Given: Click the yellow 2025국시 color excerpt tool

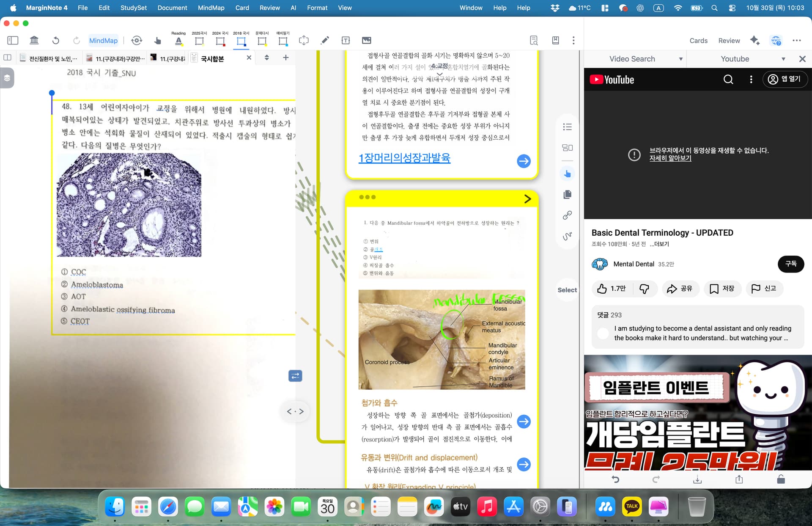Looking at the screenshot, I should point(199,41).
